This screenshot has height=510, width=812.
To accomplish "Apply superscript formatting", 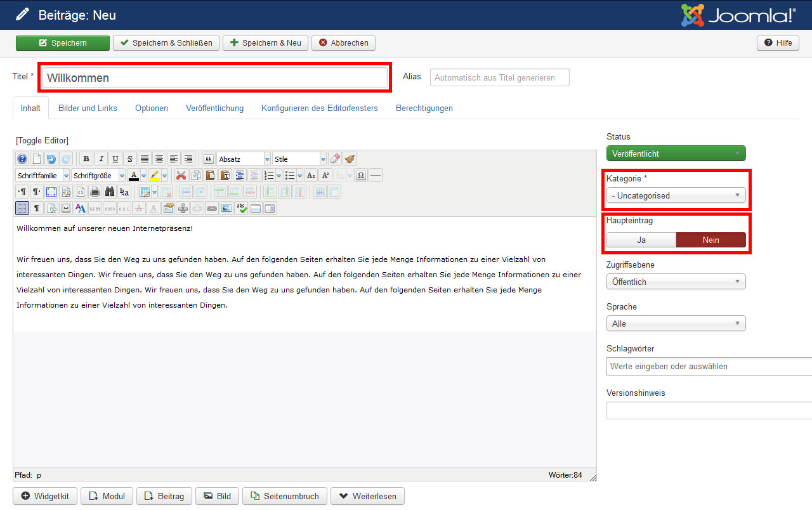I will point(325,176).
